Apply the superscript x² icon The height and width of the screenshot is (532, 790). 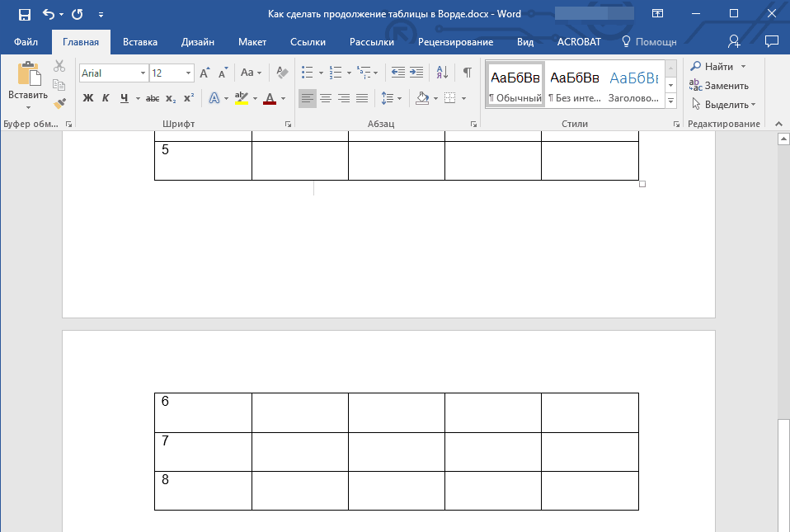189,98
